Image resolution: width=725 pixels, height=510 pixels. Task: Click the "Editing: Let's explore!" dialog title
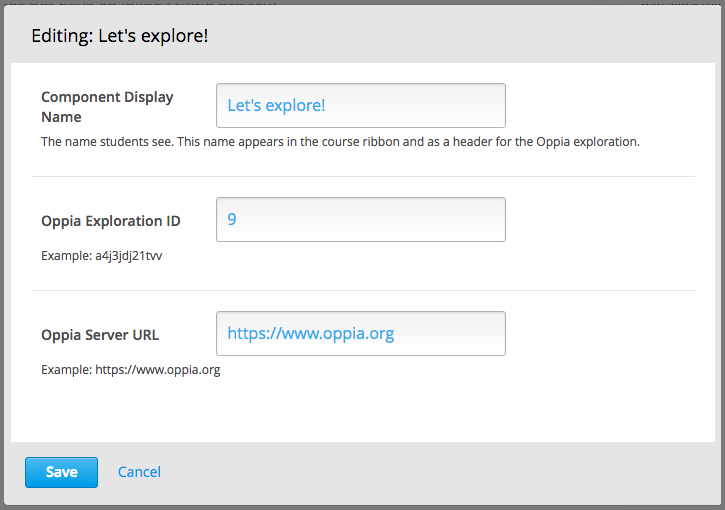click(x=119, y=37)
